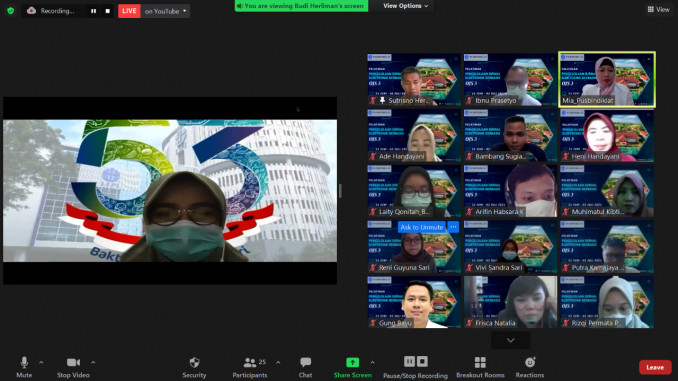Select Heni Handayani video tile
The width and height of the screenshot is (678, 381).
point(607,135)
